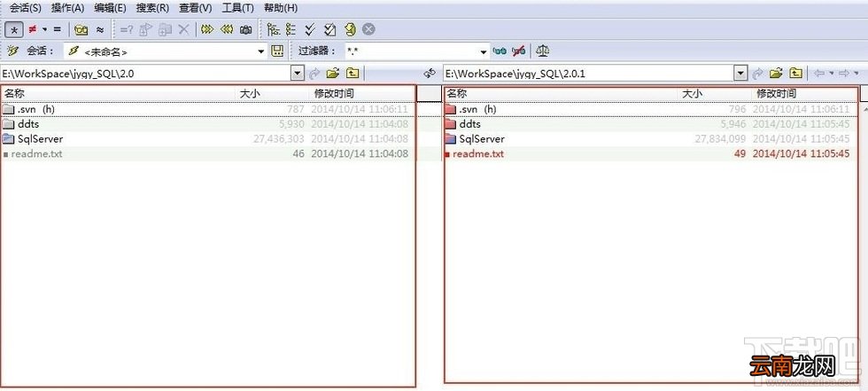This screenshot has width=868, height=391.
Task: Click the Select All double-checkmark icon
Action: [310, 29]
